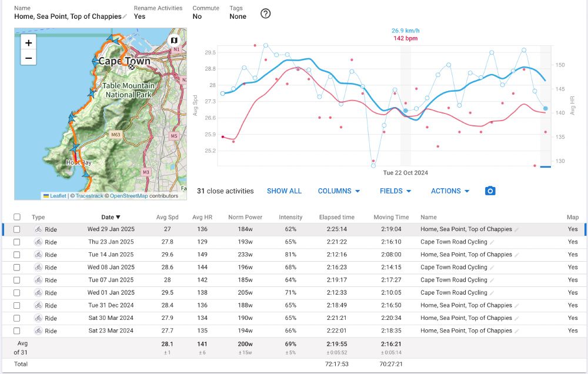Click the help question mark icon
Viewport: 588px width, 374px height.
[266, 14]
